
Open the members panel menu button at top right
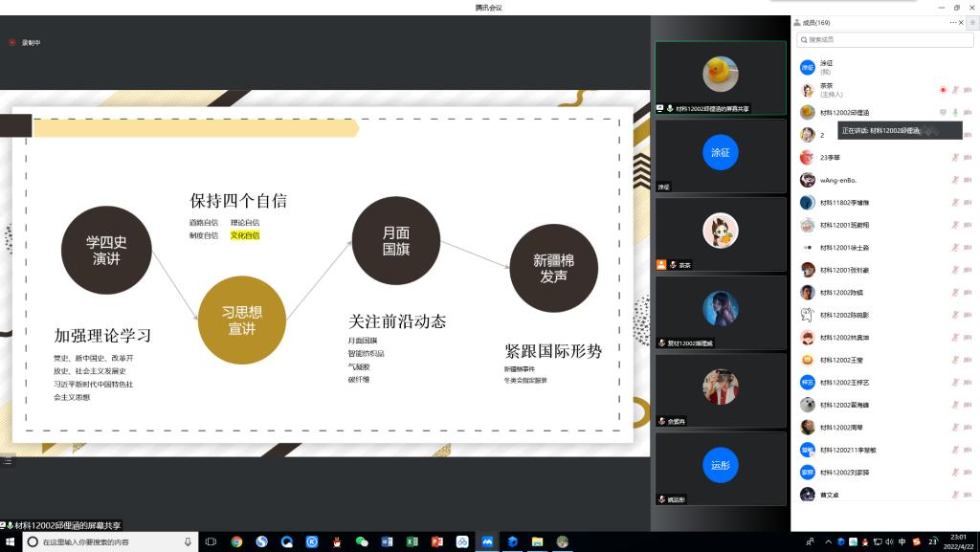[972, 22]
